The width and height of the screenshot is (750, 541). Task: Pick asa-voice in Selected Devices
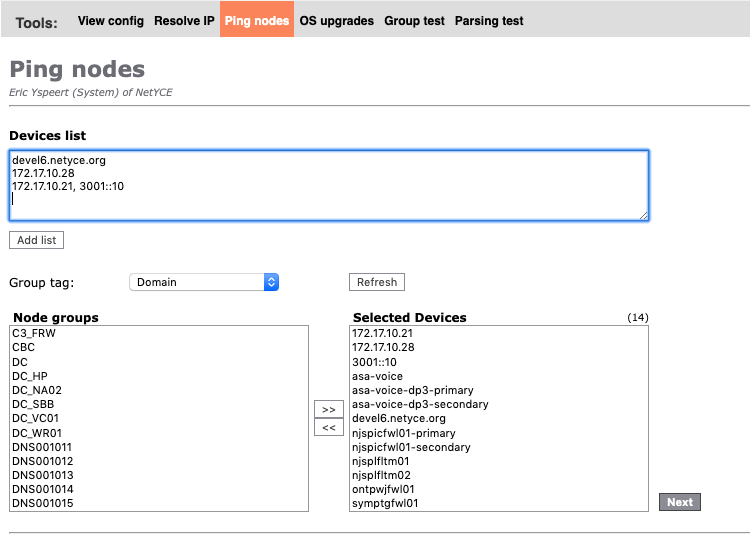(377, 376)
